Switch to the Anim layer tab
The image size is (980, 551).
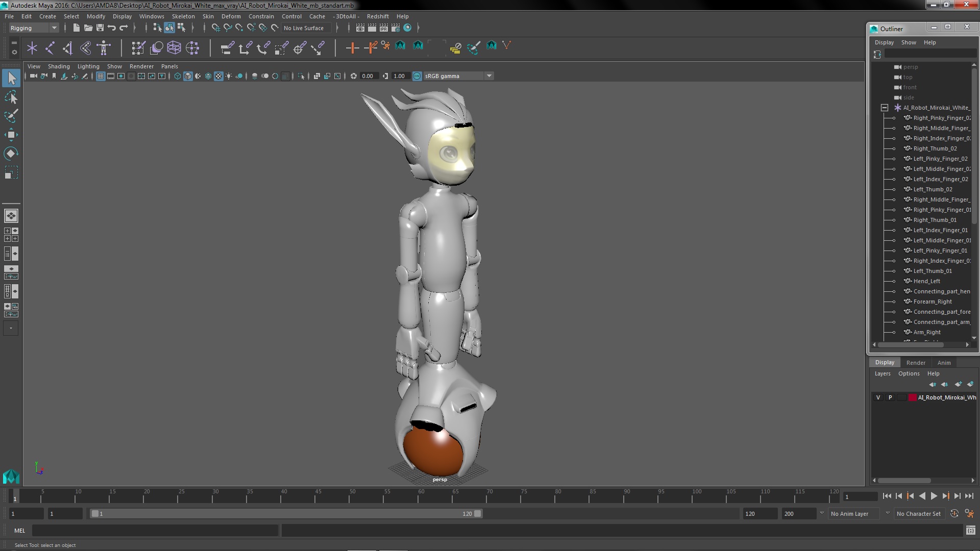[x=944, y=363]
